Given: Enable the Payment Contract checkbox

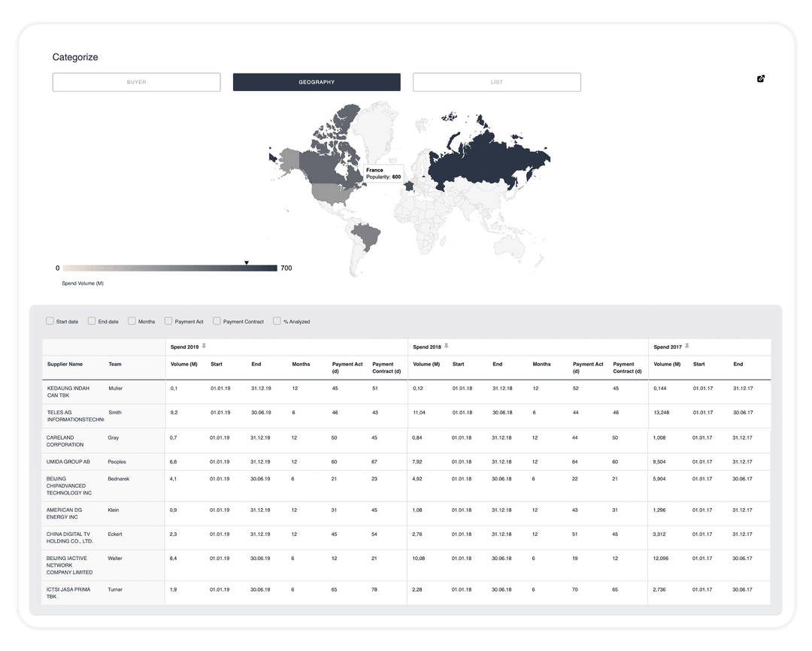Looking at the screenshot, I should [x=216, y=320].
